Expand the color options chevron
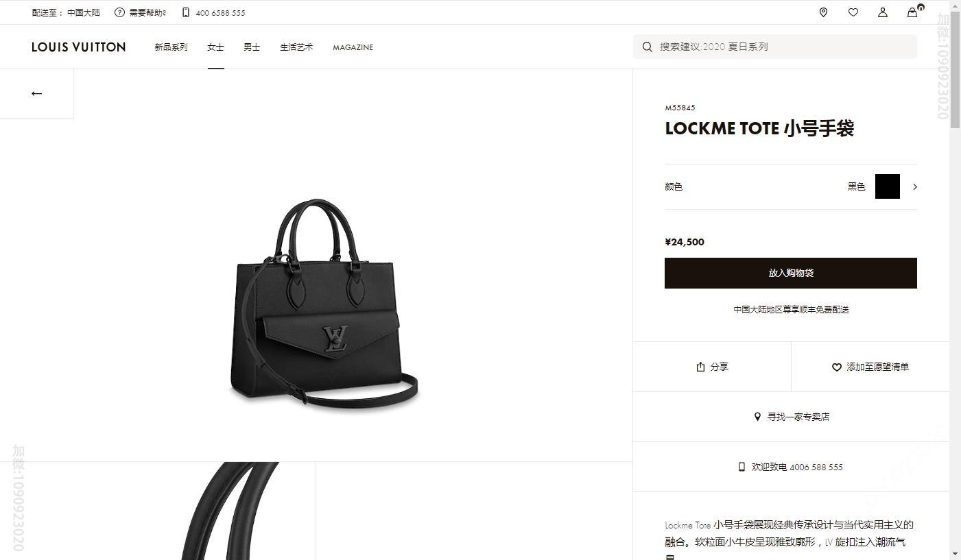 click(915, 186)
